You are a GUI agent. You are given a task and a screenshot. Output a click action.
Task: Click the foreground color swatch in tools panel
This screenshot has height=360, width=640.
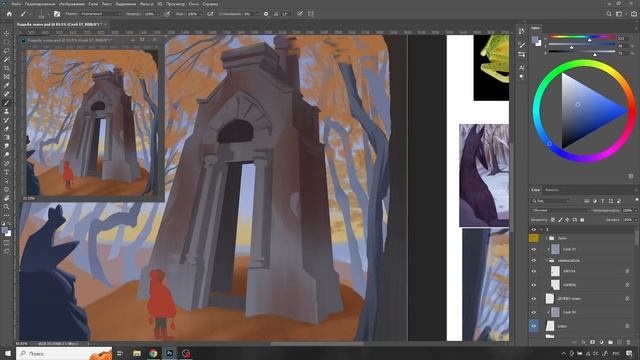coord(4,231)
